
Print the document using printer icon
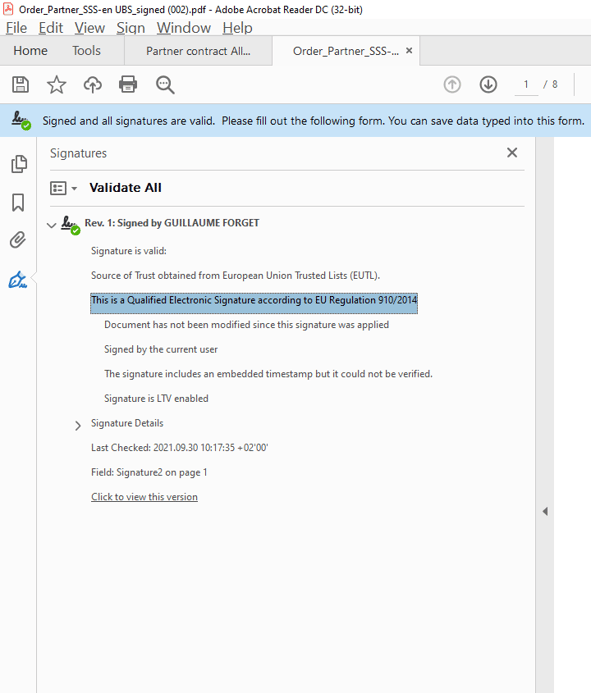pos(128,84)
